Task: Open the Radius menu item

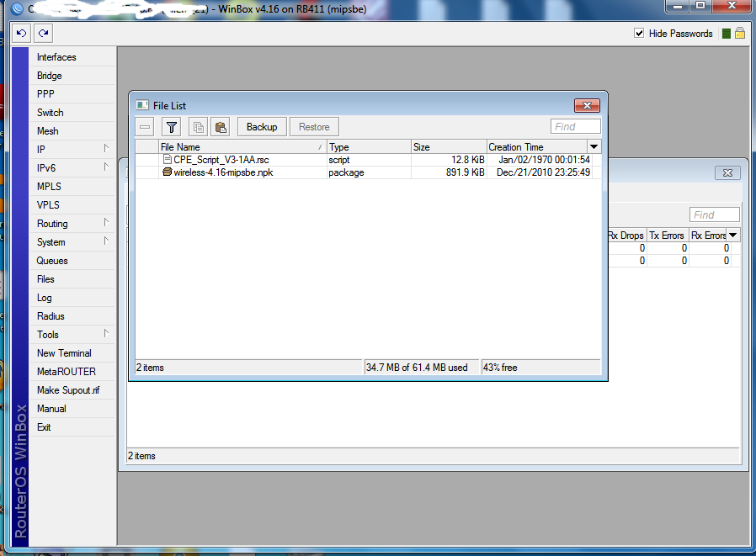Action: [72, 316]
